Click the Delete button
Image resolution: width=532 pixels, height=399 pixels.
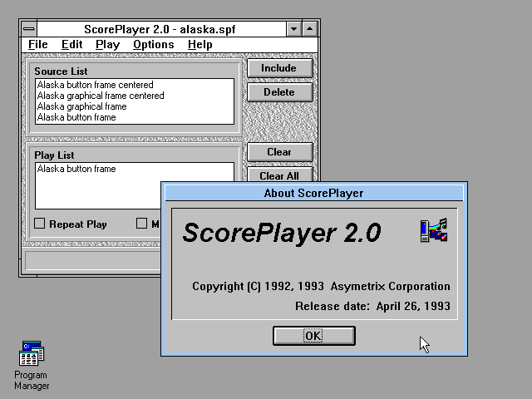[x=280, y=92]
